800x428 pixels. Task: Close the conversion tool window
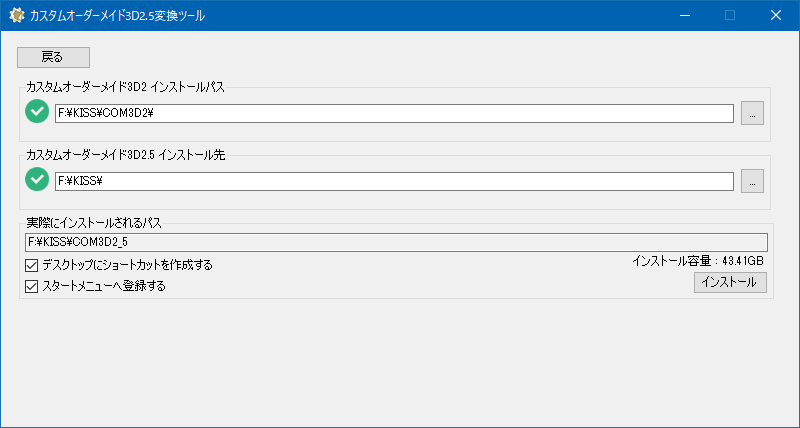point(775,15)
